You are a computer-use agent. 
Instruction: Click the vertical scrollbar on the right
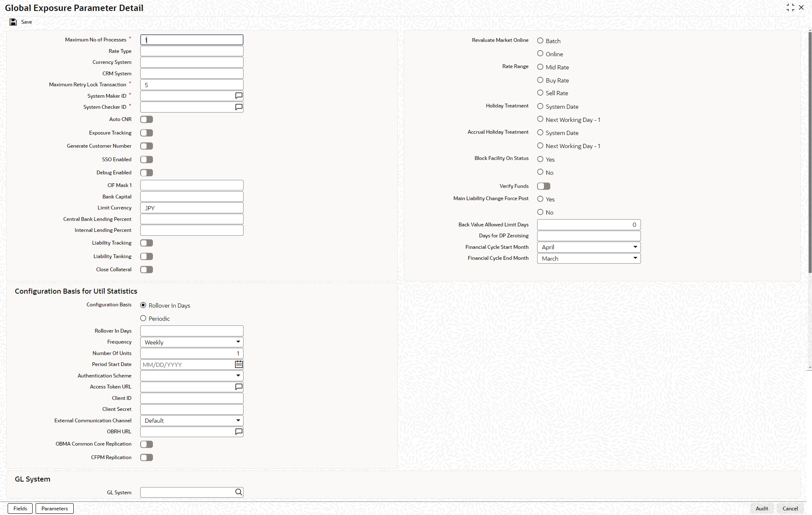pos(809,152)
